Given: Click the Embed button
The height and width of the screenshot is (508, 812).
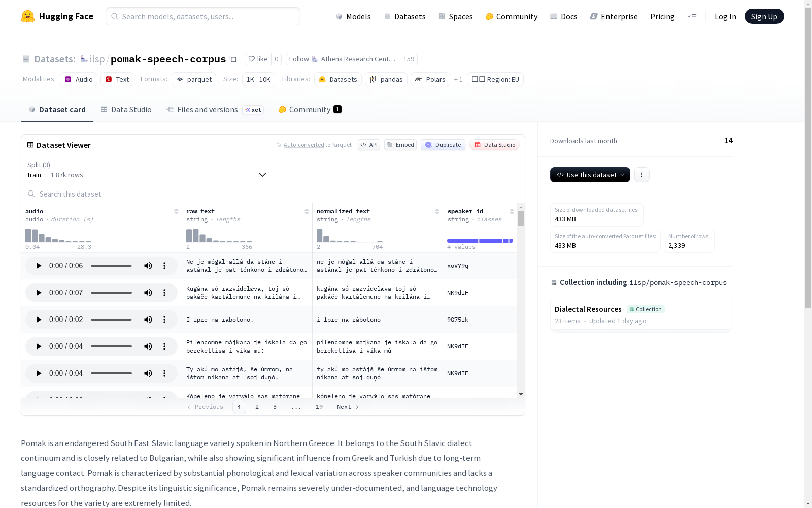Looking at the screenshot, I should [x=400, y=145].
